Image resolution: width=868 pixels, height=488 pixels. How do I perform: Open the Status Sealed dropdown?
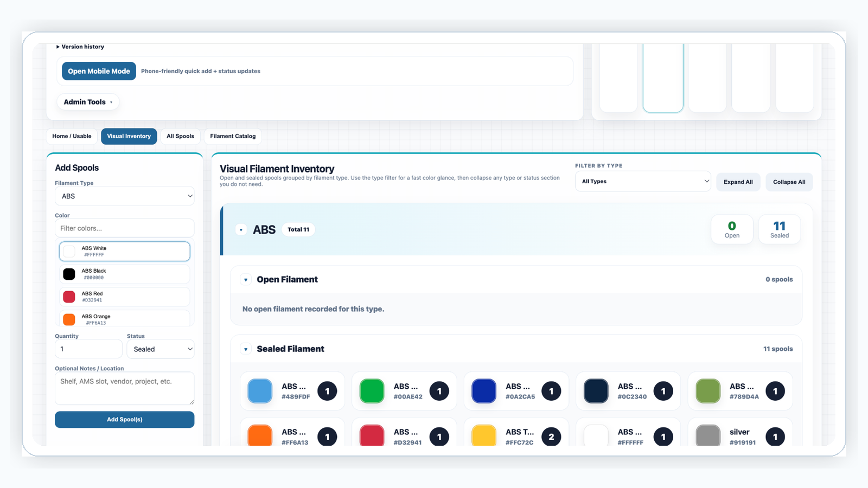click(x=161, y=349)
